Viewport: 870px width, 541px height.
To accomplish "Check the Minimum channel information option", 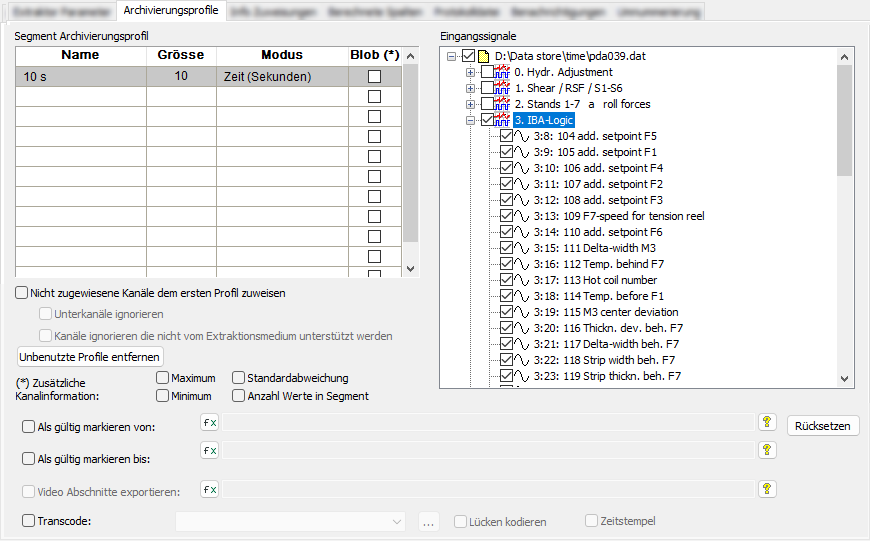I will click(x=163, y=396).
